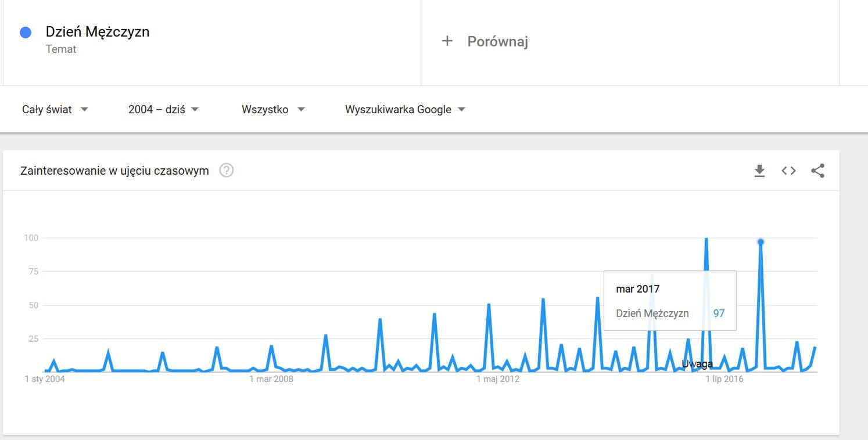Click the 1 mar 2008 axis label
Screen dimensions: 868x440
pyautogui.click(x=271, y=379)
